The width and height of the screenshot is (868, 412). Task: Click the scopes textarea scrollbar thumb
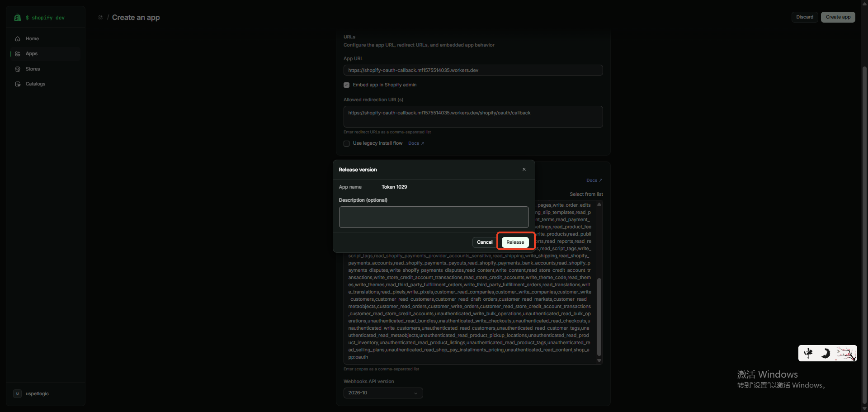pos(599,317)
